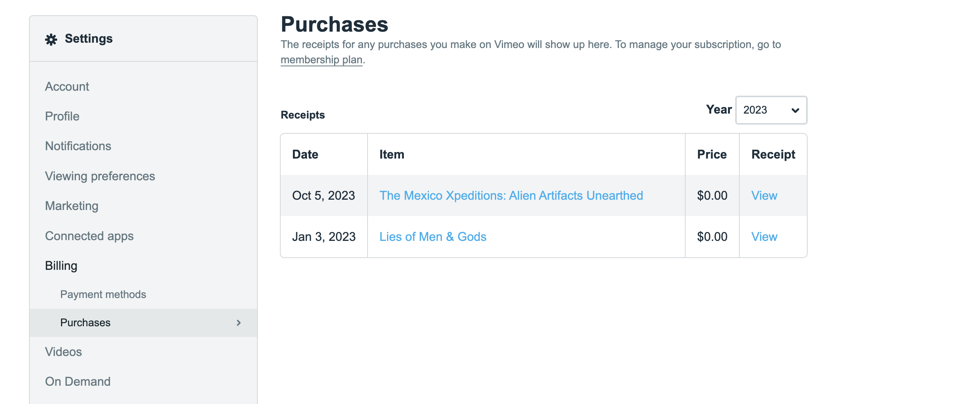This screenshot has width=980, height=404.
Task: Open the Account settings page
Action: (x=67, y=87)
